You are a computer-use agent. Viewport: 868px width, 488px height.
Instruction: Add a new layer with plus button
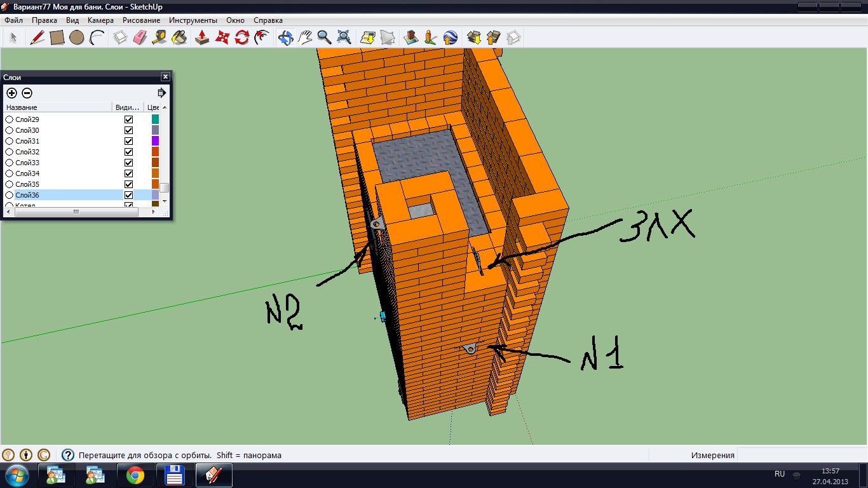point(11,93)
